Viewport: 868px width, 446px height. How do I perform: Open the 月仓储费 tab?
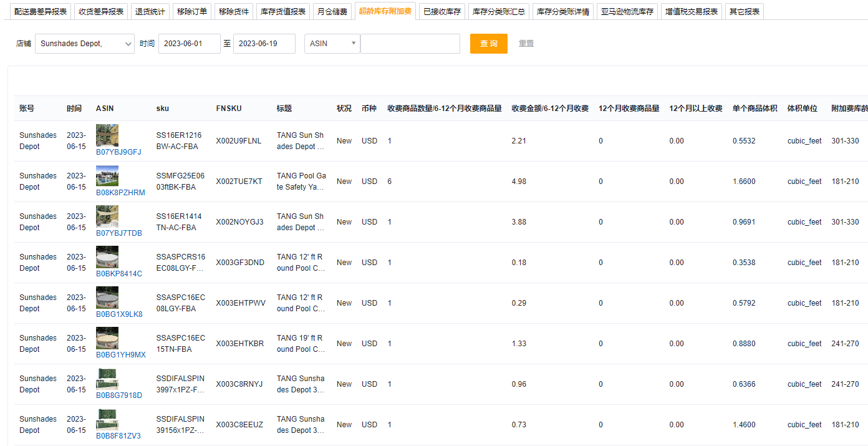[x=331, y=11]
